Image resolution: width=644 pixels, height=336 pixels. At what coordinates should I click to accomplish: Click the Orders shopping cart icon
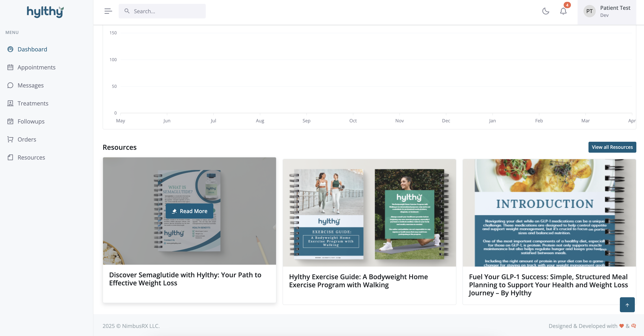pyautogui.click(x=10, y=139)
